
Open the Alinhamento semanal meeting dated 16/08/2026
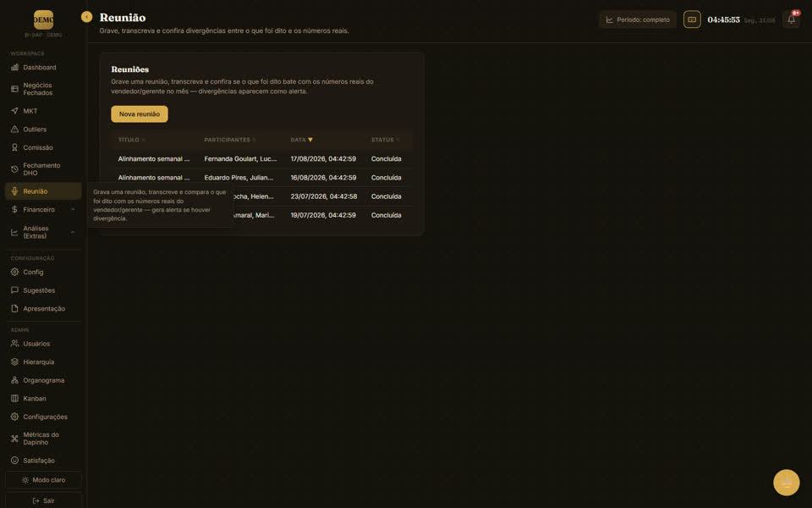point(154,178)
